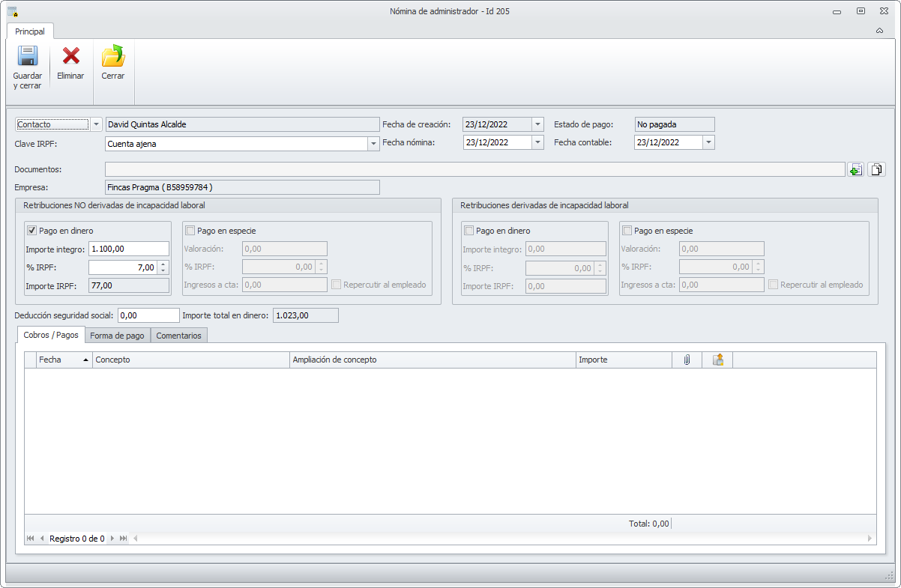Uncheck Pago en dinero under NO derivadas

pyautogui.click(x=32, y=231)
